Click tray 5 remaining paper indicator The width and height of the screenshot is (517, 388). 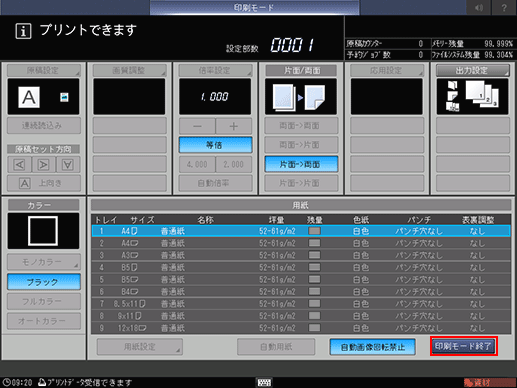click(314, 279)
